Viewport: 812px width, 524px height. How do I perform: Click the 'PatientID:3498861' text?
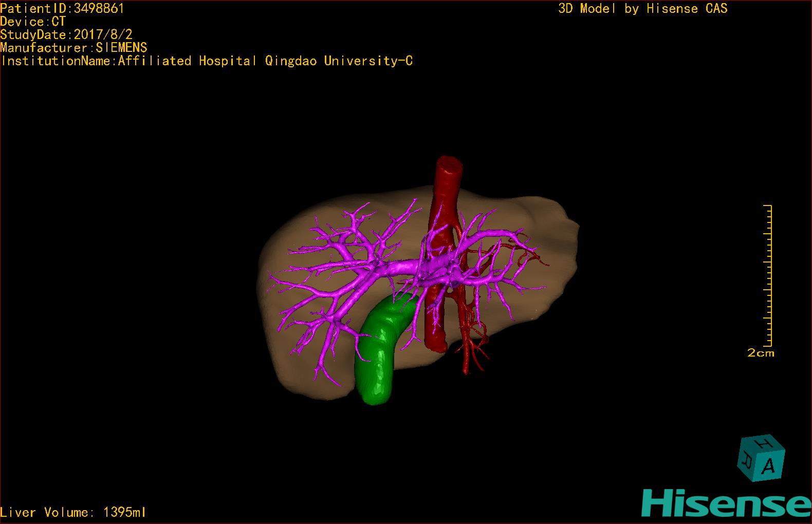tap(62, 8)
